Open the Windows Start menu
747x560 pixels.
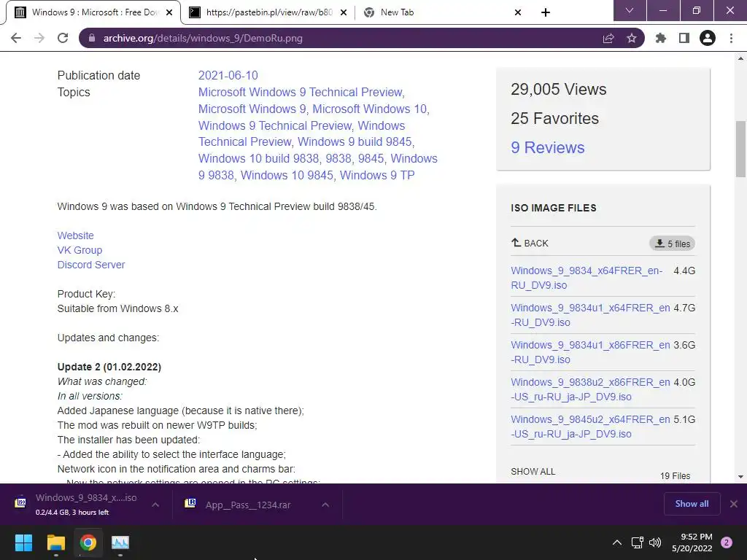23,542
